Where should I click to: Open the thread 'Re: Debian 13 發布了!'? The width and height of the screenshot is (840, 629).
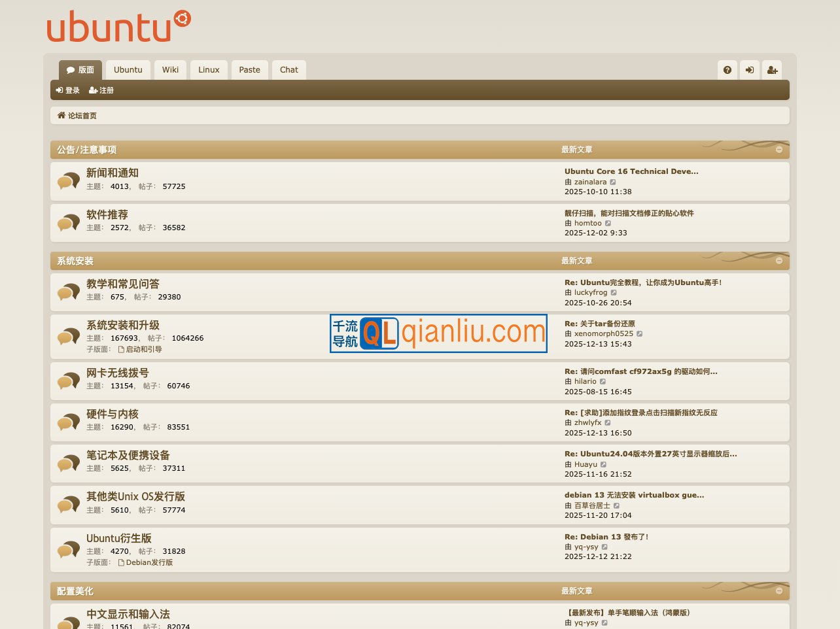click(606, 536)
